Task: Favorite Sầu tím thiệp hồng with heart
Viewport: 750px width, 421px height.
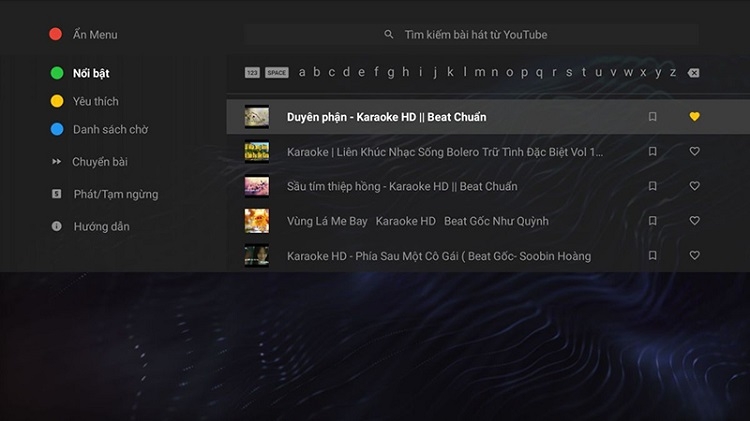Action: (695, 186)
